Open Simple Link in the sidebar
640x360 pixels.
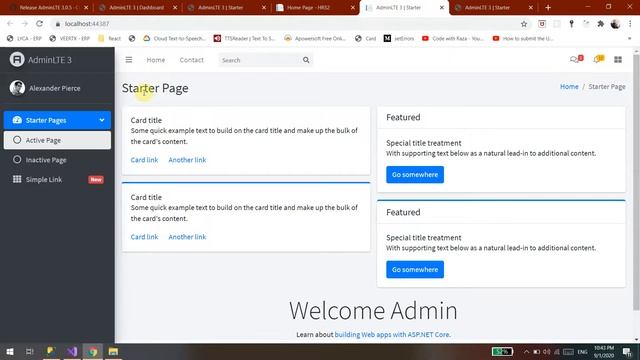57,179
